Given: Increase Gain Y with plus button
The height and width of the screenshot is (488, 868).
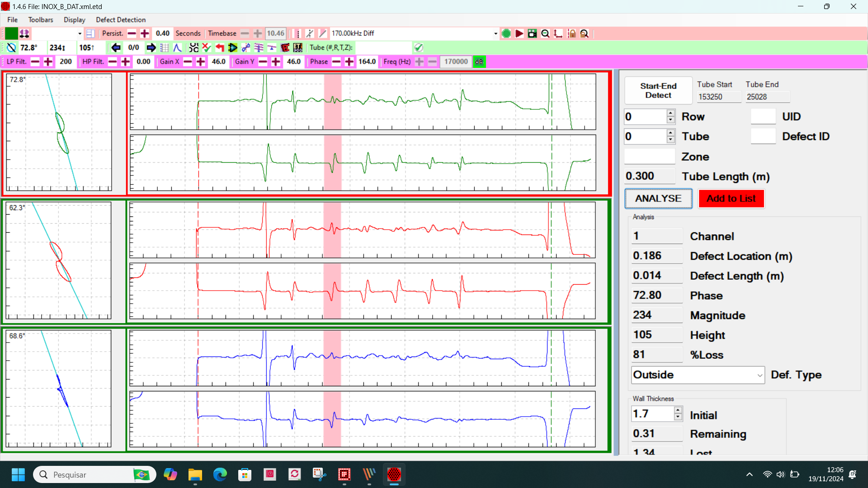Looking at the screenshot, I should [x=276, y=62].
